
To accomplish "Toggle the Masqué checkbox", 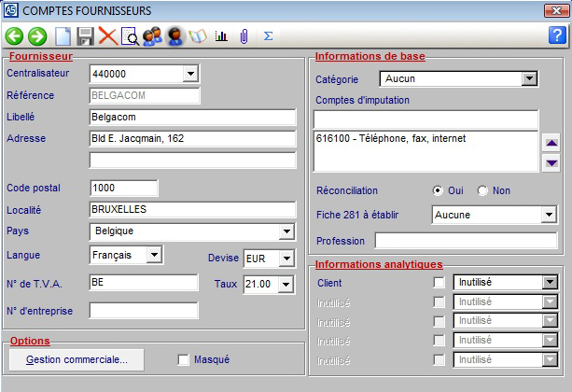I will coord(184,360).
